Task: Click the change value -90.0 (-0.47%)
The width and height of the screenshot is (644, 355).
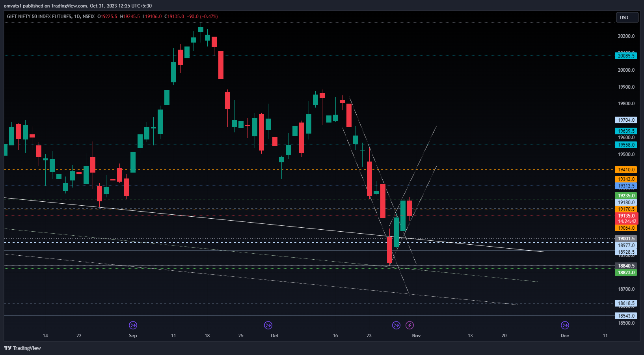Action: click(202, 17)
